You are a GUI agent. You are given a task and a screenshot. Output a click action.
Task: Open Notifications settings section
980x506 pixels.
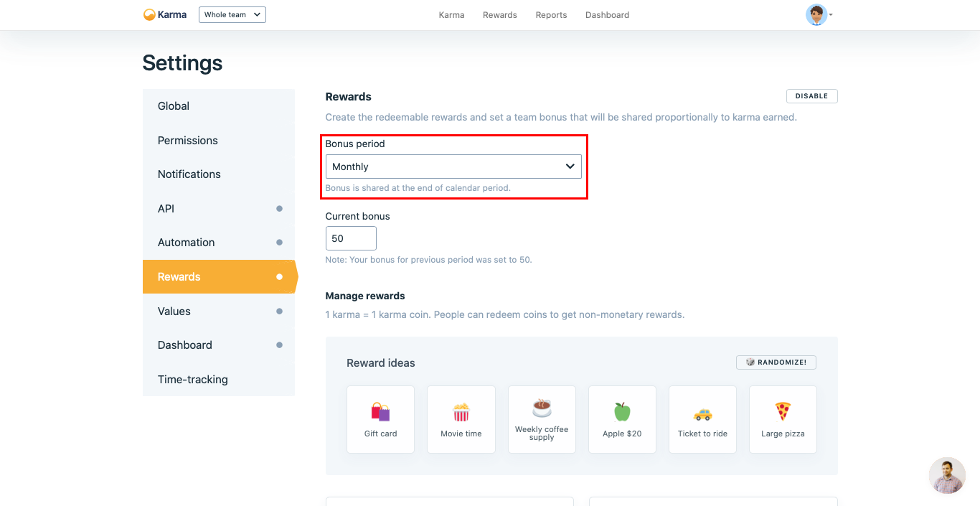[x=219, y=174]
